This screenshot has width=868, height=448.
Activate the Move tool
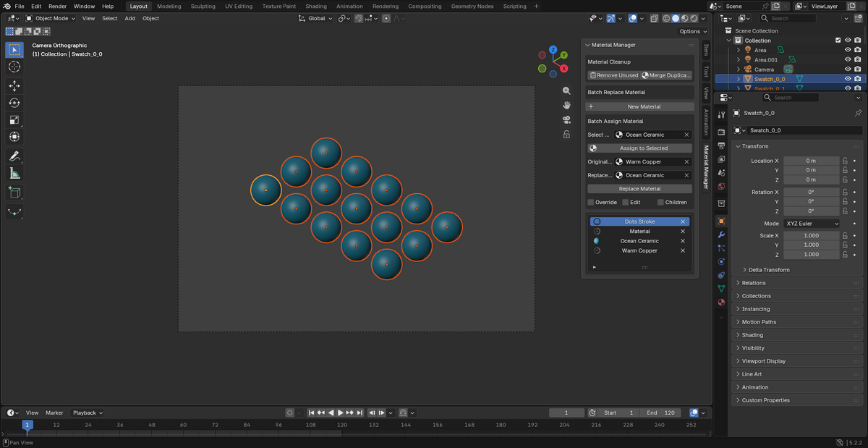click(14, 85)
